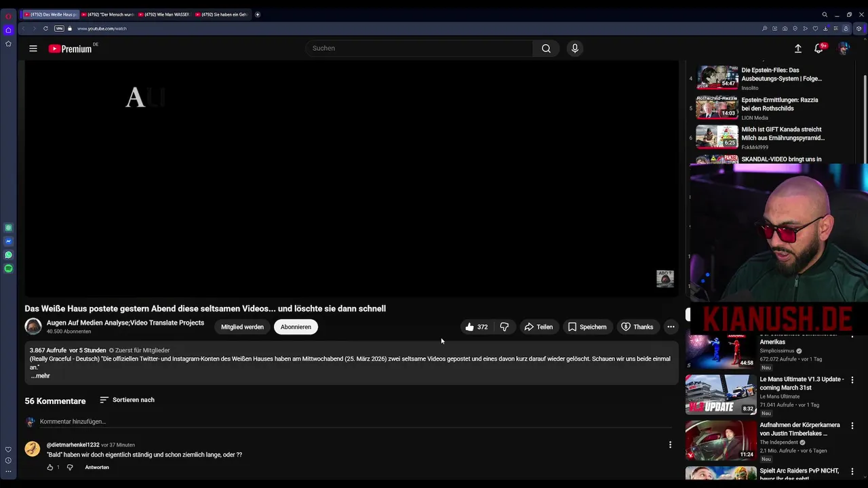Viewport: 868px width, 488px height.
Task: Open Opera sidebar home workspace
Action: (x=8, y=30)
